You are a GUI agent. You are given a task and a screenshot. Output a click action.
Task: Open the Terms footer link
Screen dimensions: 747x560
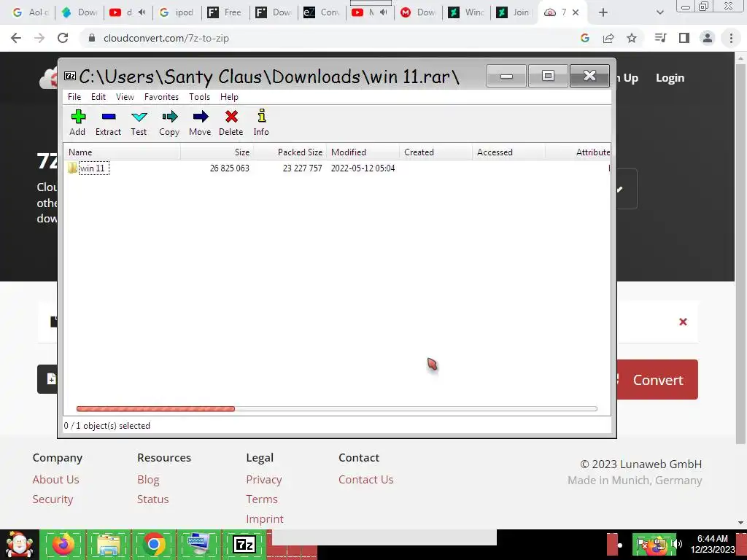[x=262, y=499]
